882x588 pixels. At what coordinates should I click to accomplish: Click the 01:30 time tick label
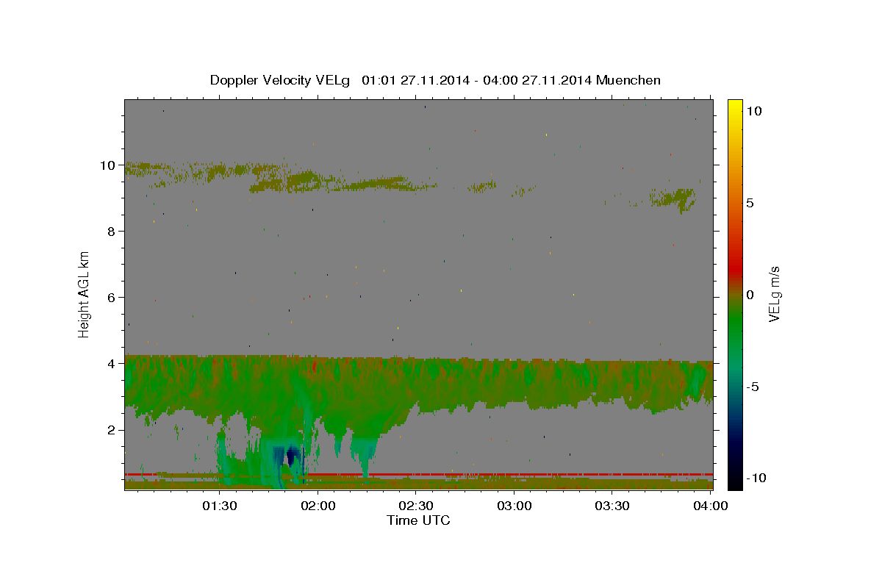pos(219,506)
